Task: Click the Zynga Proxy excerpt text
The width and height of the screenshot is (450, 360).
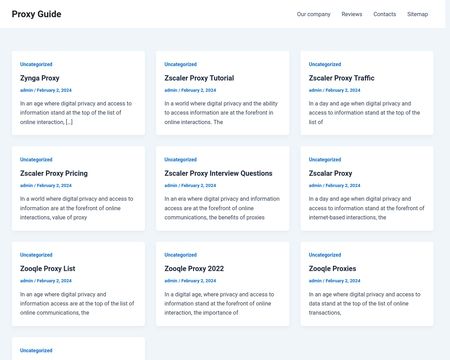Action: tap(76, 113)
